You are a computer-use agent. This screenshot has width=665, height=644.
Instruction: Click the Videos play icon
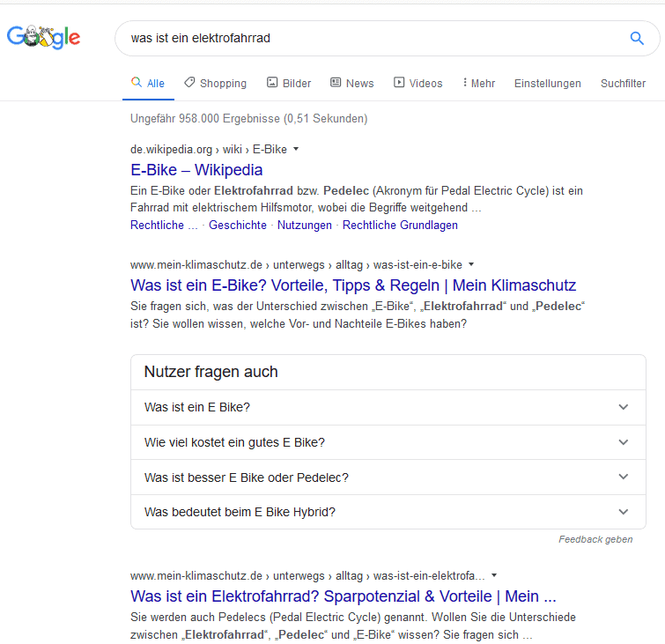pos(399,82)
